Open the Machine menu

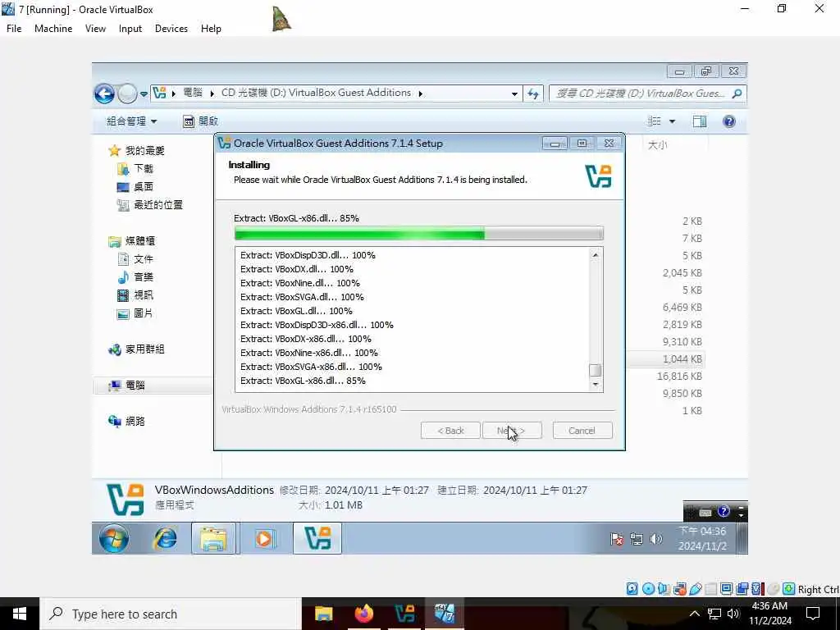(53, 29)
